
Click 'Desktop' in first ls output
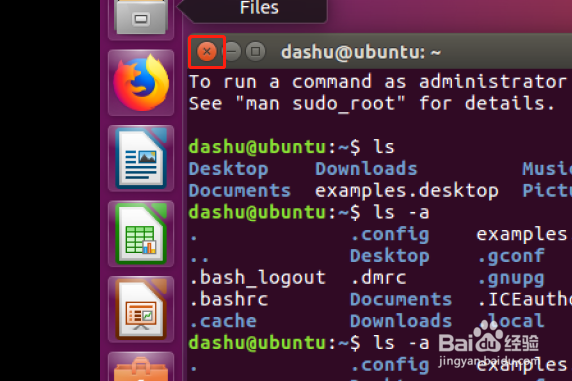point(228,169)
